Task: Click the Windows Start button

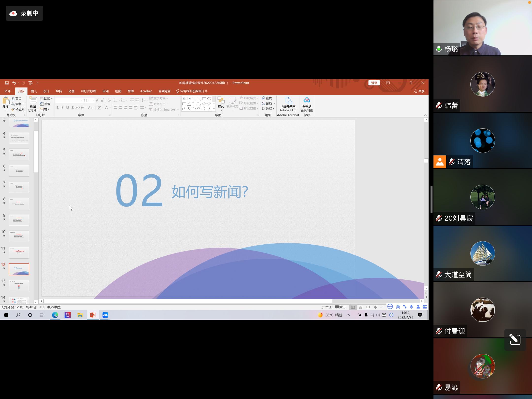Action: point(6,315)
